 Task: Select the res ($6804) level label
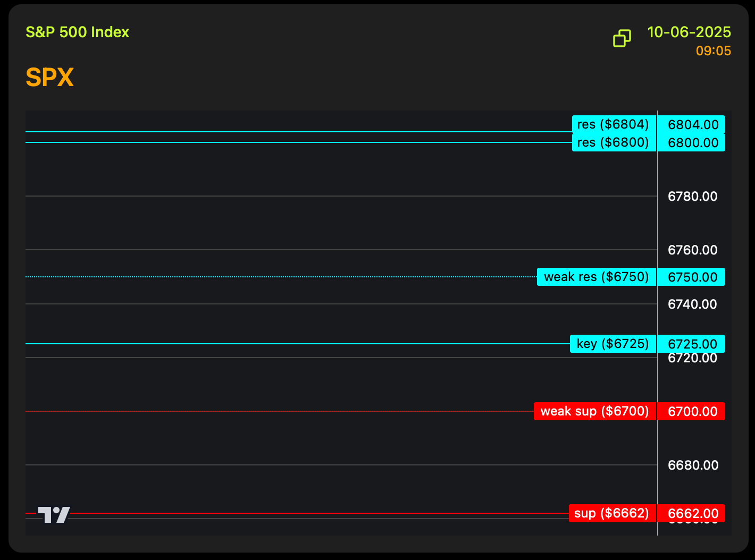point(614,124)
